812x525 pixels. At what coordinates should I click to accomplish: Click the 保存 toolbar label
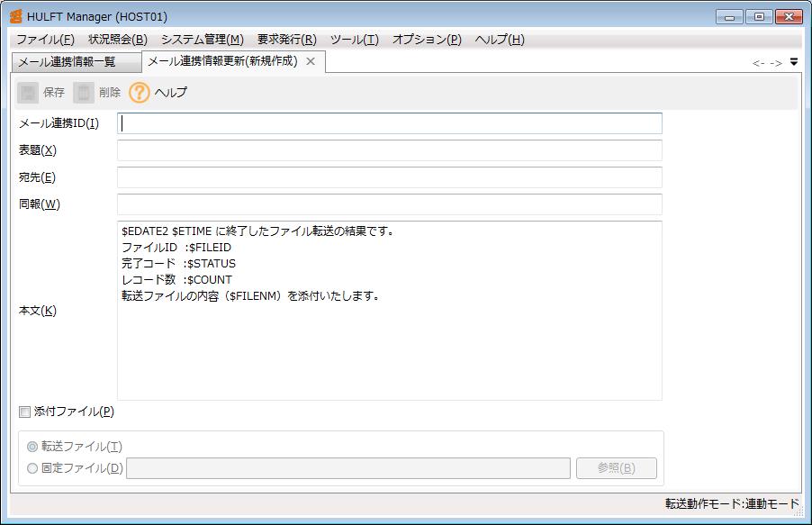[x=54, y=93]
